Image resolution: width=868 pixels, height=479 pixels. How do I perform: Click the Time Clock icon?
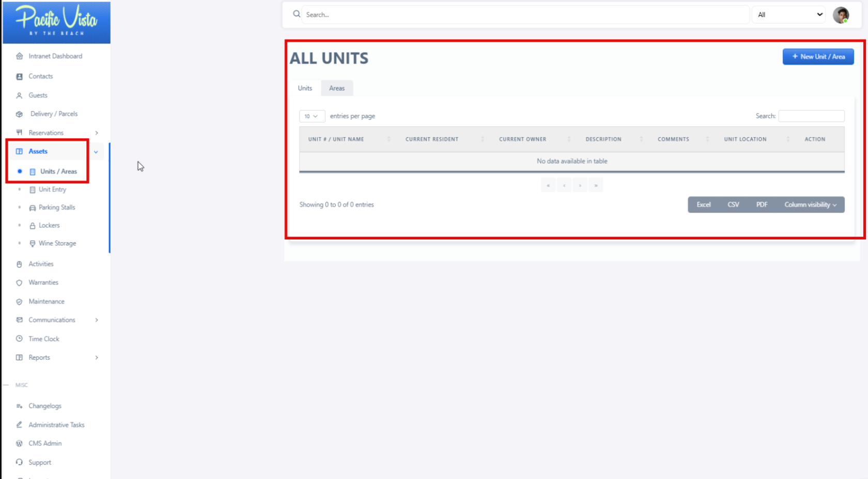(x=19, y=339)
